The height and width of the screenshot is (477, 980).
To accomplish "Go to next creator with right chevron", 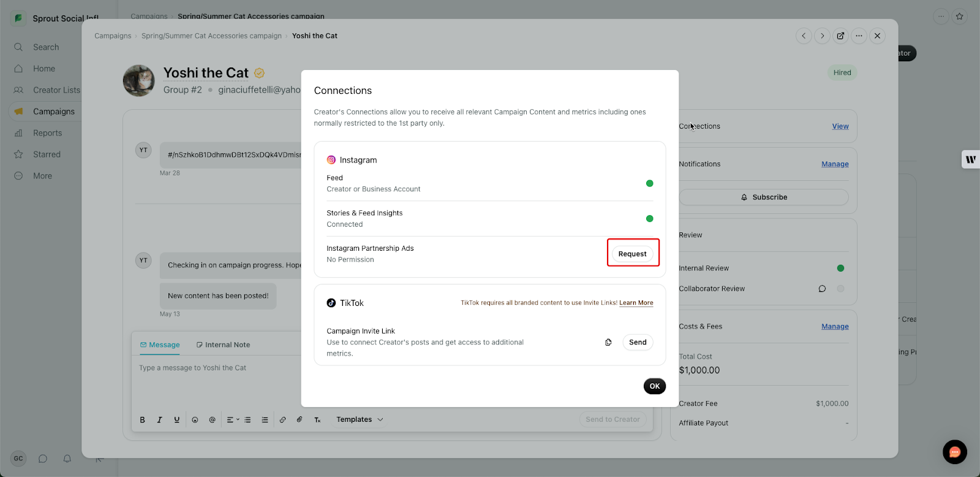I will coord(823,36).
